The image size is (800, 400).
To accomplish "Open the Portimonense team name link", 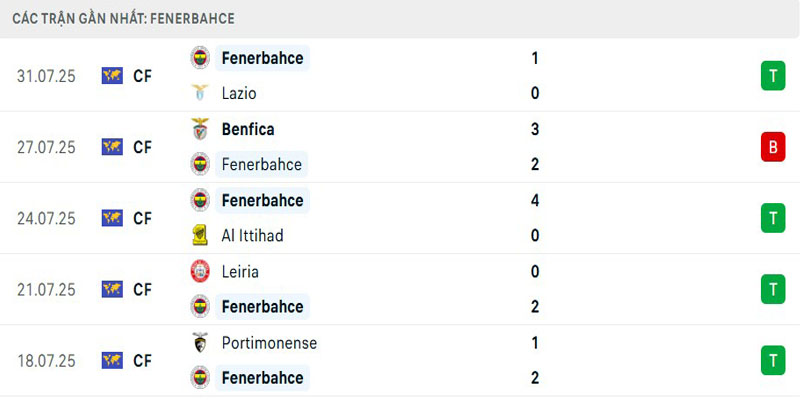I will point(269,343).
